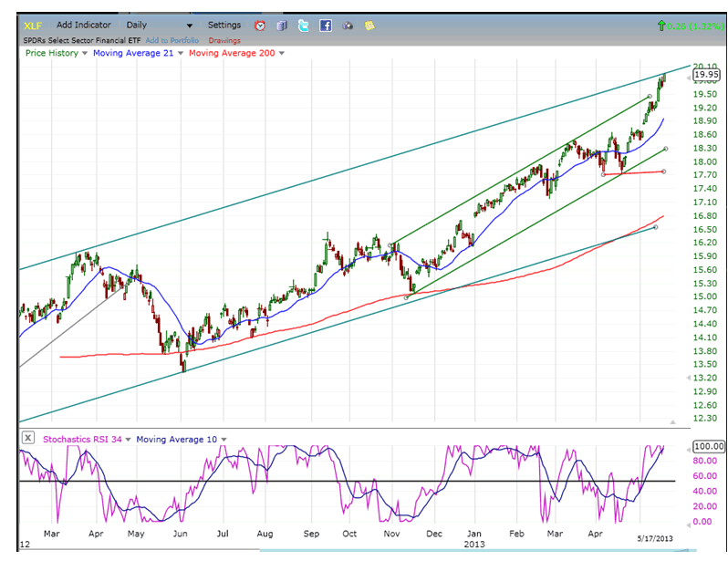Image resolution: width=728 pixels, height=561 pixels.
Task: Click the alarm clock alert icon
Action: coord(260,26)
